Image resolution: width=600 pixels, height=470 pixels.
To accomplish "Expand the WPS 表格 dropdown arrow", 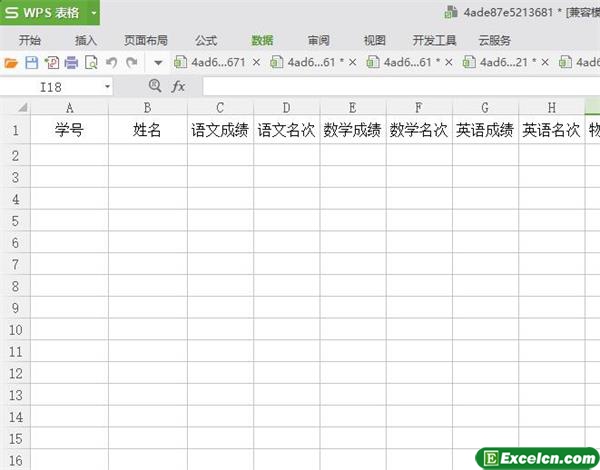I will point(94,13).
